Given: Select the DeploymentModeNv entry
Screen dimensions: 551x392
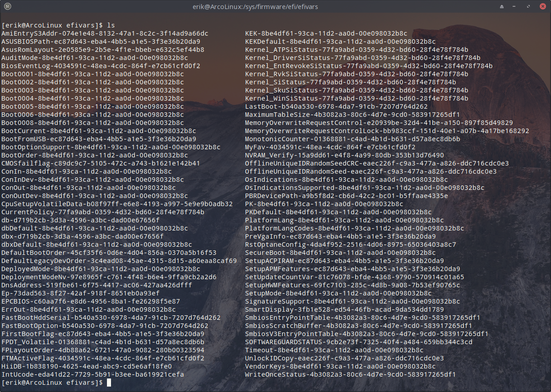Looking at the screenshot, I should pyautogui.click(x=109, y=277).
